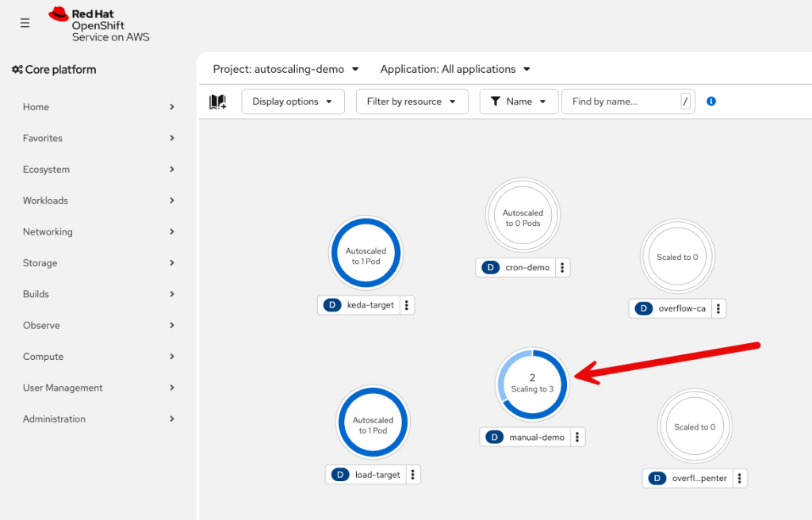Select overfl...penter Scaled to 0 node
812x520 pixels.
[x=695, y=426]
